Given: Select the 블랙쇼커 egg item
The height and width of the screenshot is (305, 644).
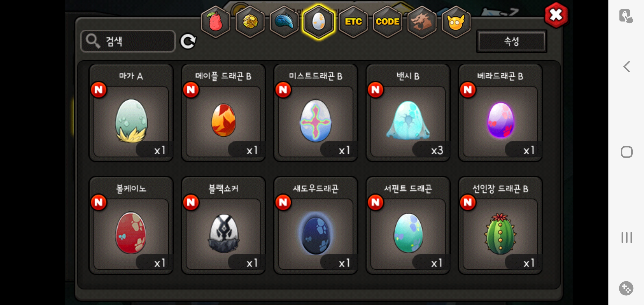Looking at the screenshot, I should (x=223, y=225).
